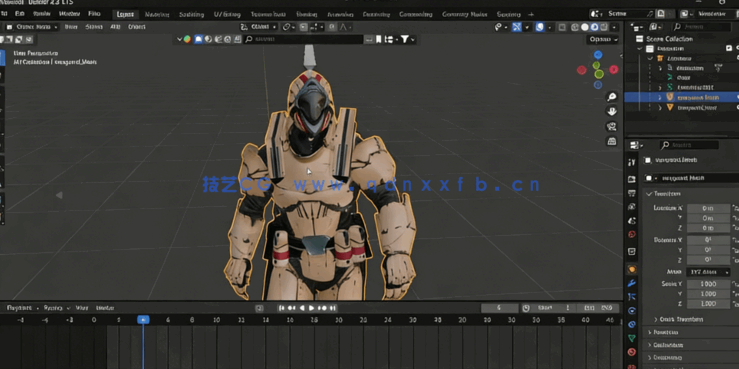The height and width of the screenshot is (369, 739).
Task: Click the blue highlighted icon near search
Action: click(198, 39)
